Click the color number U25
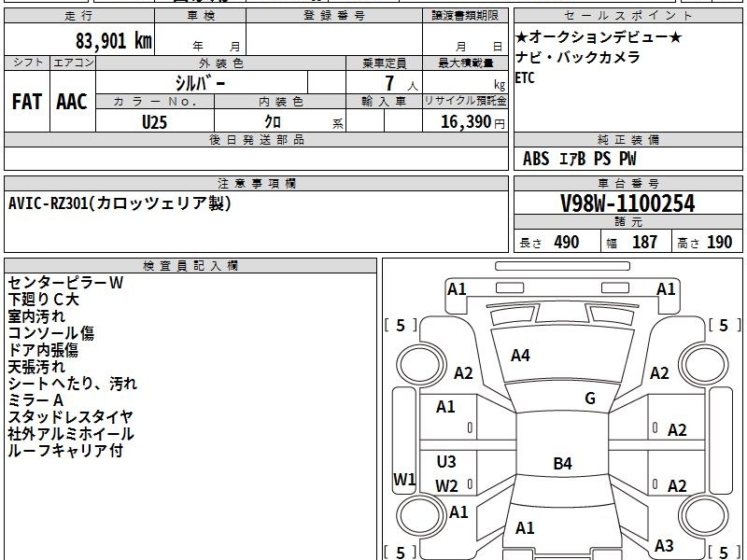This screenshot has height=560, width=747. [x=155, y=122]
